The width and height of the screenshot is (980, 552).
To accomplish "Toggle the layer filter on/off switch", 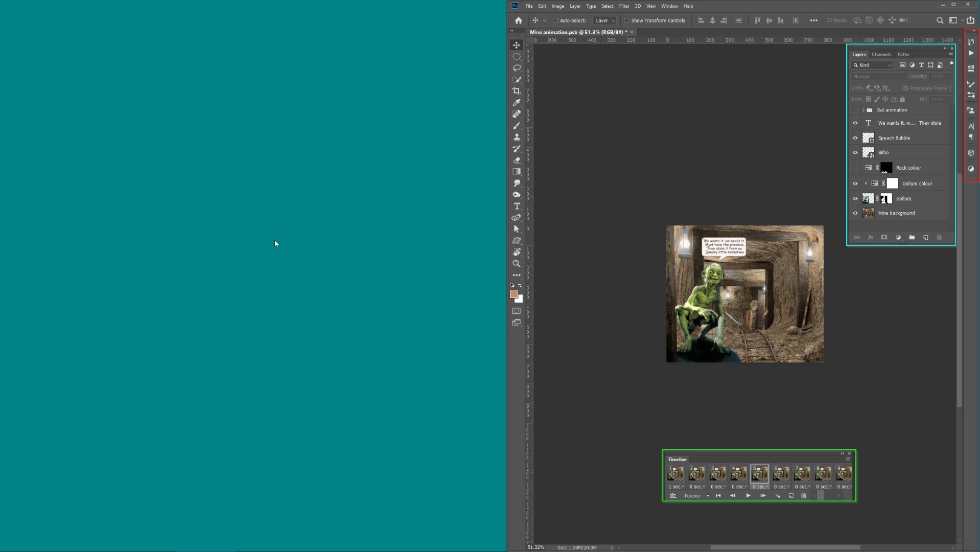I will click(951, 64).
